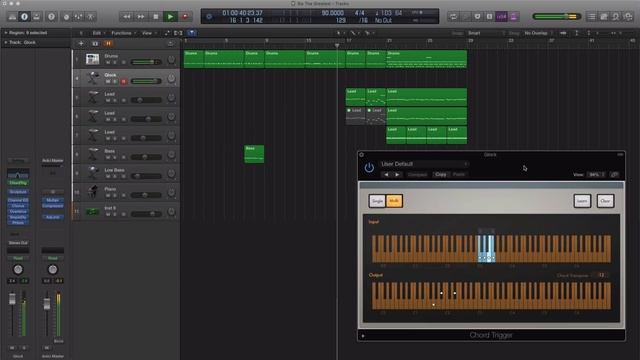Adjust the Chord Transpose value field
This screenshot has width=640, height=360.
(x=601, y=275)
